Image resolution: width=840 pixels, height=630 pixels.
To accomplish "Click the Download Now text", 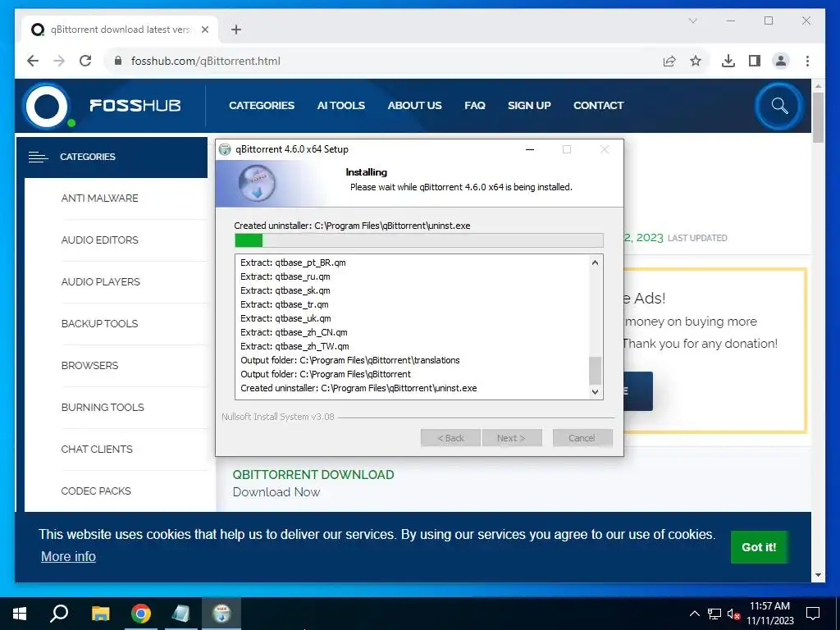I will 276,492.
